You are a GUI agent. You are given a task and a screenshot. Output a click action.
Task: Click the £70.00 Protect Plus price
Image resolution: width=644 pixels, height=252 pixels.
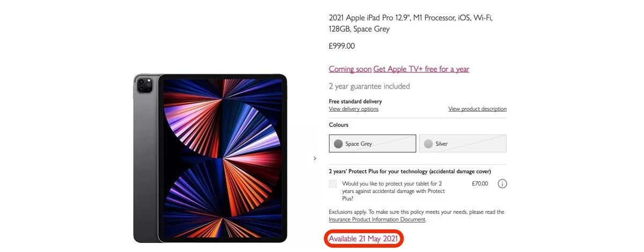[x=480, y=183]
